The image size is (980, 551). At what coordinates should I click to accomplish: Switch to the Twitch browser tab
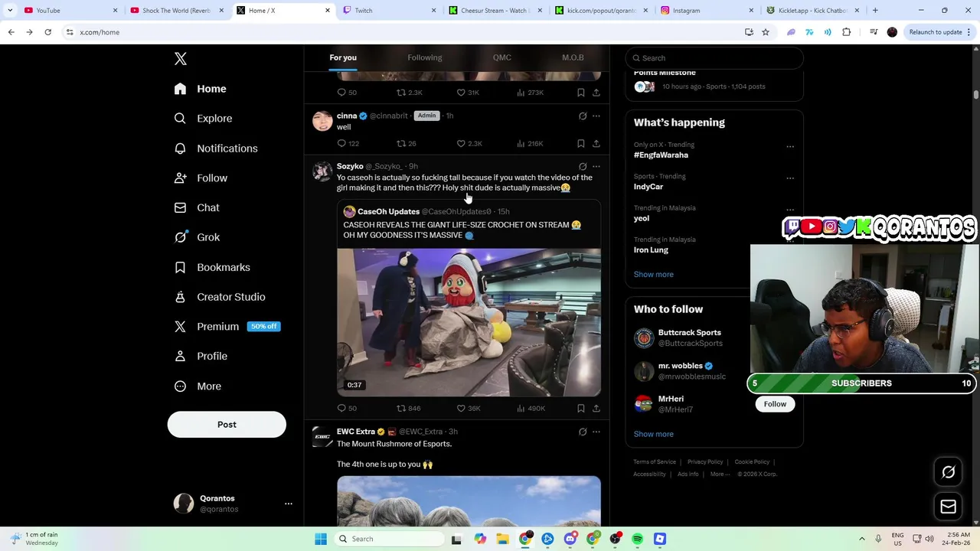[x=389, y=11]
